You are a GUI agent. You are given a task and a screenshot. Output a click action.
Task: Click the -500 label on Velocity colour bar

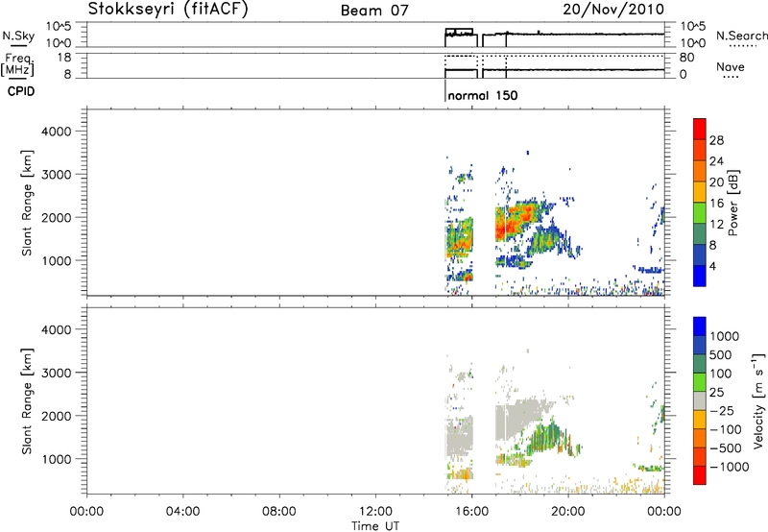pos(726,448)
